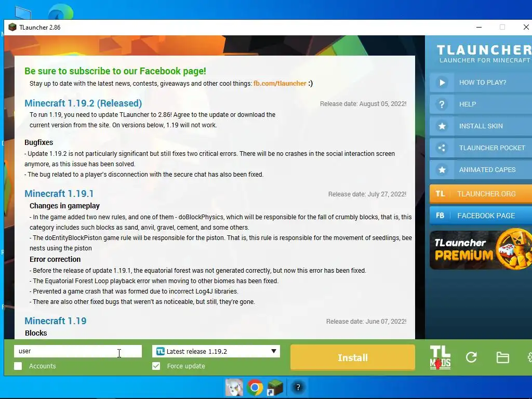Click the share icon beside TLauncher Pocket
The height and width of the screenshot is (399, 532).
[x=442, y=148]
